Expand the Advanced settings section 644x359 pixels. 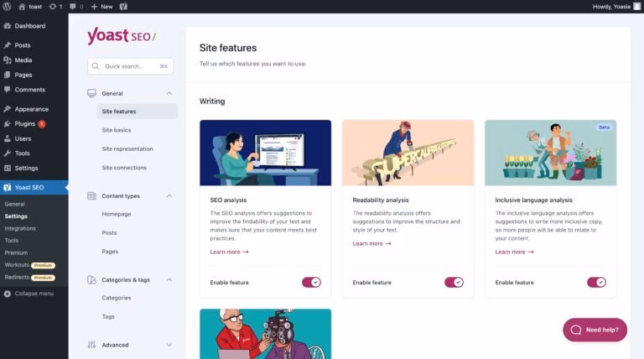click(169, 345)
